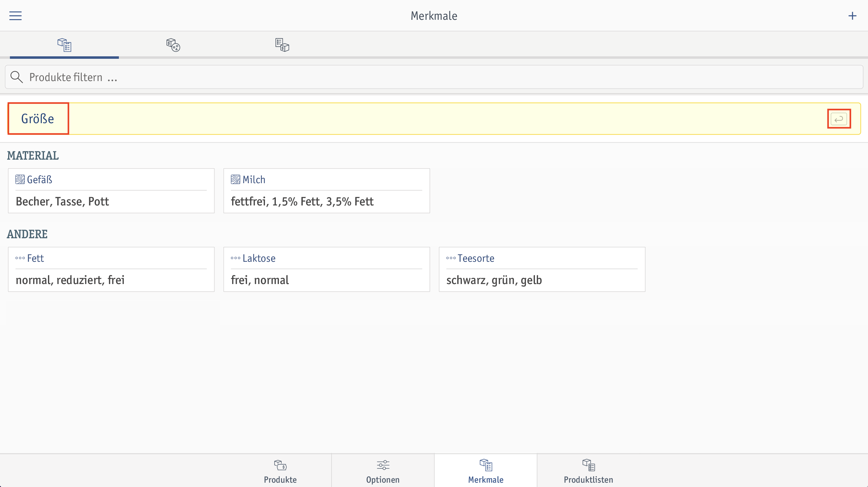Screen dimensions: 868x487
Task: Select normal, reduziert, frei values
Action: [x=70, y=280]
